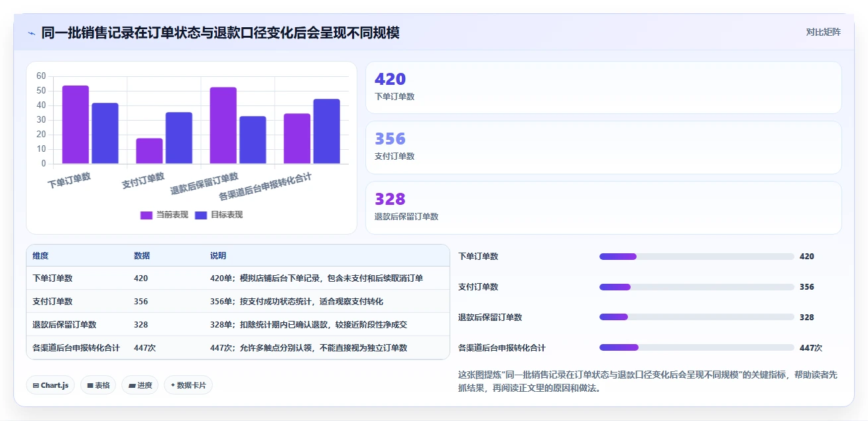This screenshot has height=421, width=868.
Task: Click the 当前表现 bar for 下单订单数
Action: 76,125
